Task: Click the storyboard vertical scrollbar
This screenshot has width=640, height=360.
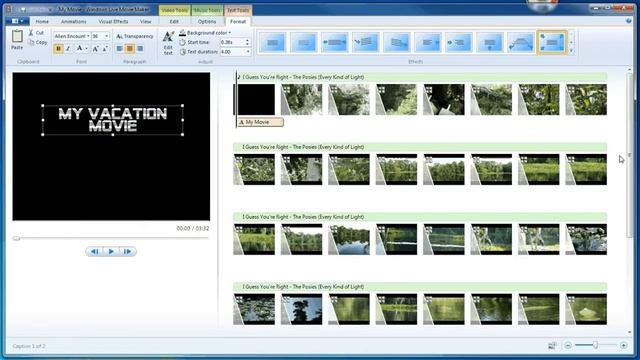Action: [630, 155]
